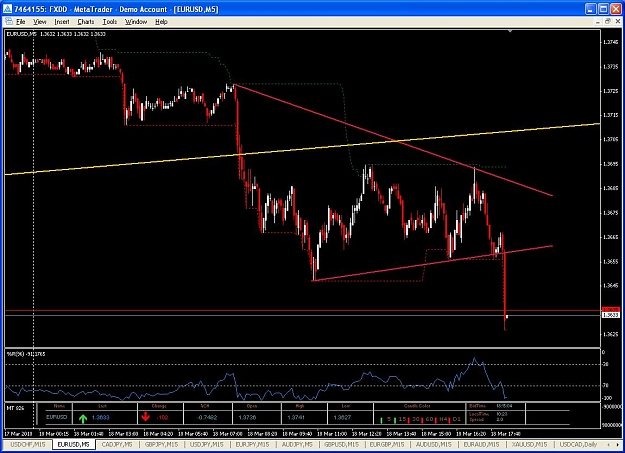Click the current price label 1.3633 on axis
The image size is (625, 453).
[x=611, y=315]
